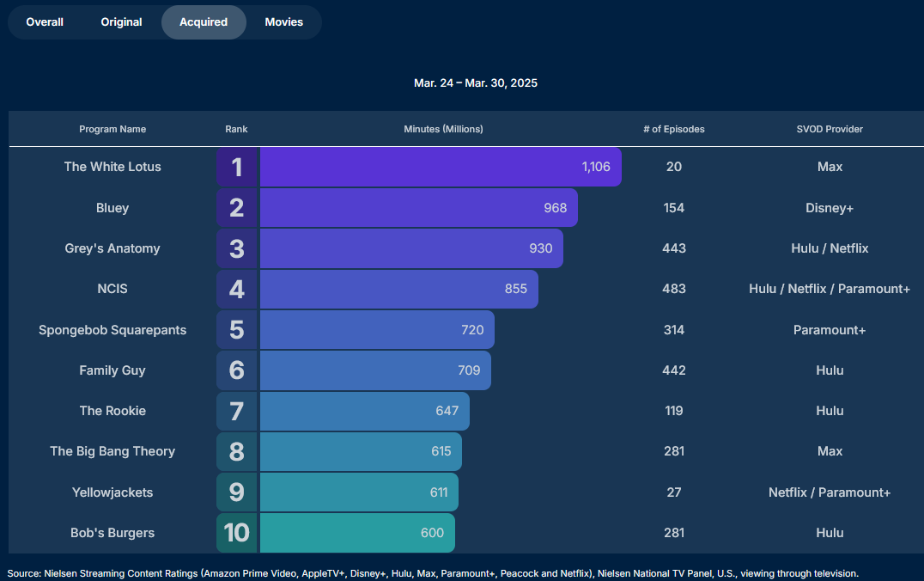
Task: Click the rank 1 number badge
Action: (x=237, y=167)
